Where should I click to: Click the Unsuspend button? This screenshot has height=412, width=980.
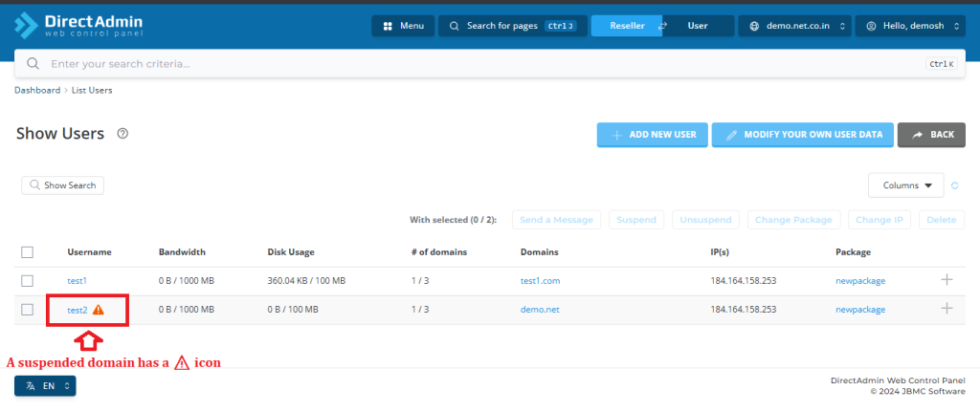pyautogui.click(x=705, y=220)
